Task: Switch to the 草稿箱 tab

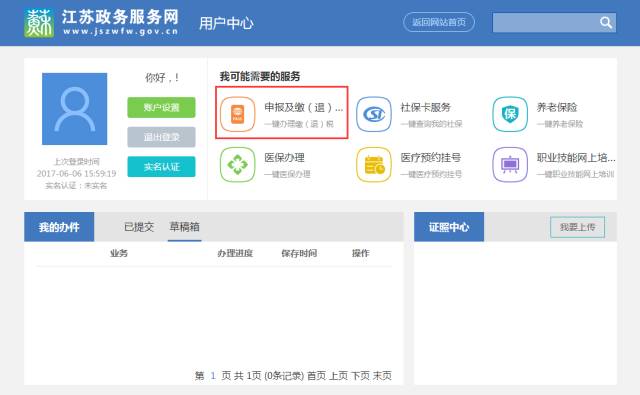Action: (x=184, y=227)
